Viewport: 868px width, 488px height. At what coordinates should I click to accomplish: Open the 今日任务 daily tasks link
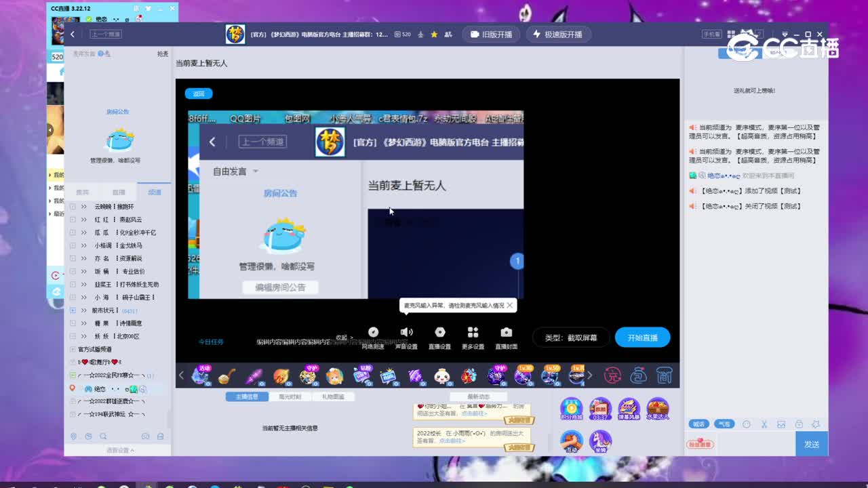tap(211, 342)
